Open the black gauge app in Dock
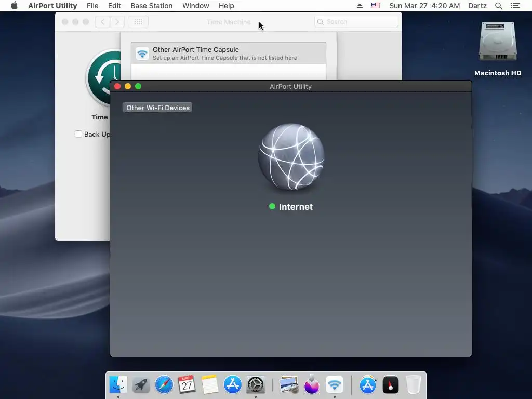This screenshot has height=399, width=532. tap(391, 384)
